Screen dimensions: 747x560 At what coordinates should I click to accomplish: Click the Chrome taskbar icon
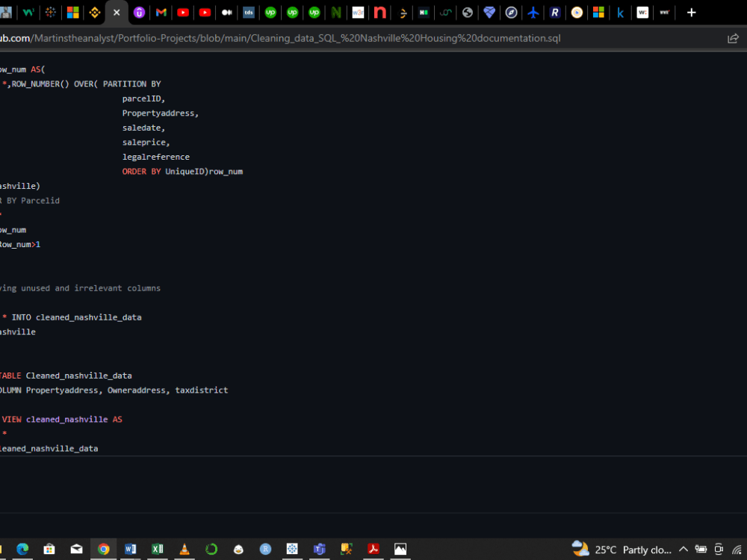click(103, 549)
